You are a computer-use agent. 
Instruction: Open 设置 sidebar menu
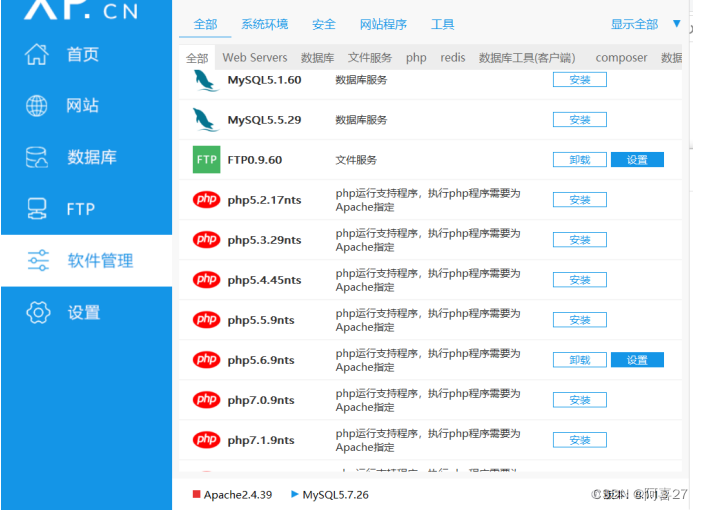click(x=86, y=312)
